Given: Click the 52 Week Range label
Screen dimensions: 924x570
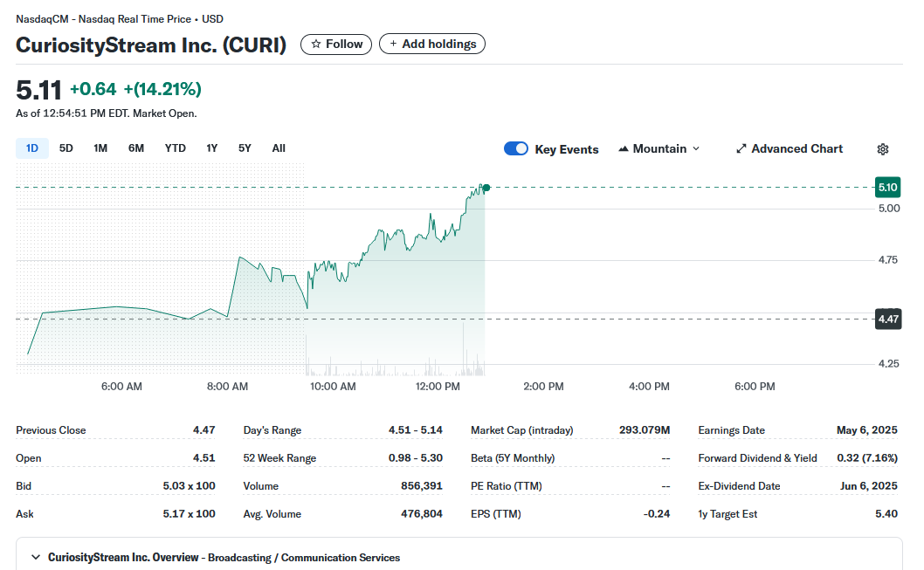Looking at the screenshot, I should click(280, 458).
